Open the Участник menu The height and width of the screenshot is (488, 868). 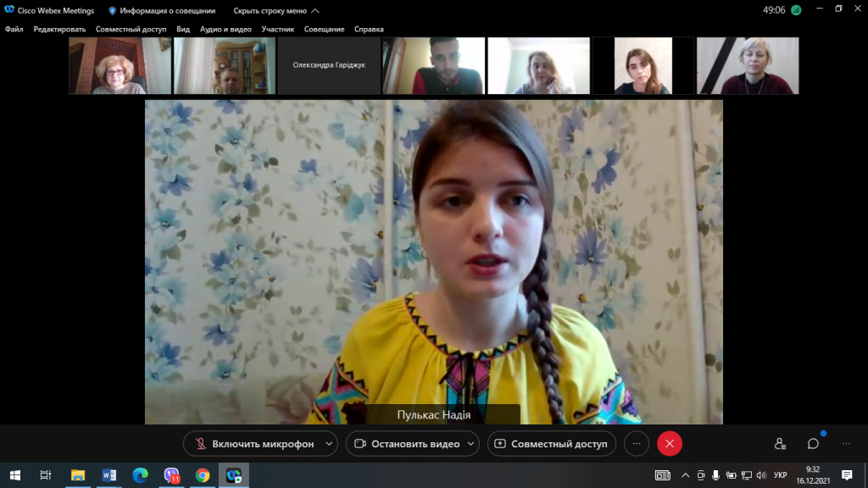277,30
